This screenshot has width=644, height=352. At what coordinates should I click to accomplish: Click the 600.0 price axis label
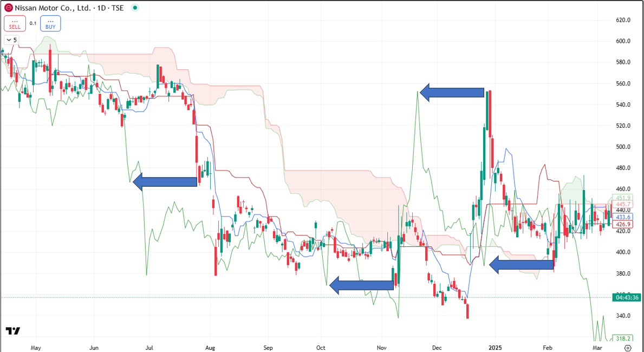[x=623, y=41]
